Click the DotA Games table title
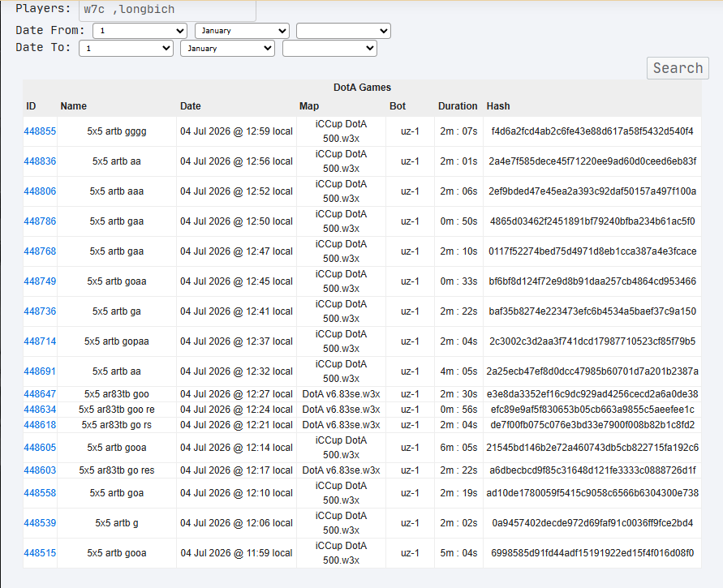The image size is (723, 588). click(362, 88)
